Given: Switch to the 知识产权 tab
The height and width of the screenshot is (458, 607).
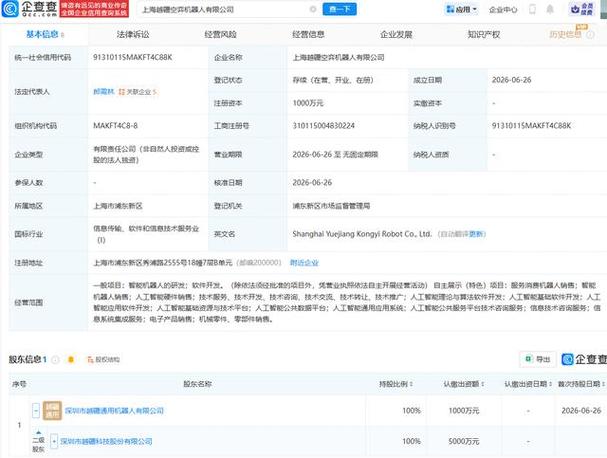Looking at the screenshot, I should 484,34.
